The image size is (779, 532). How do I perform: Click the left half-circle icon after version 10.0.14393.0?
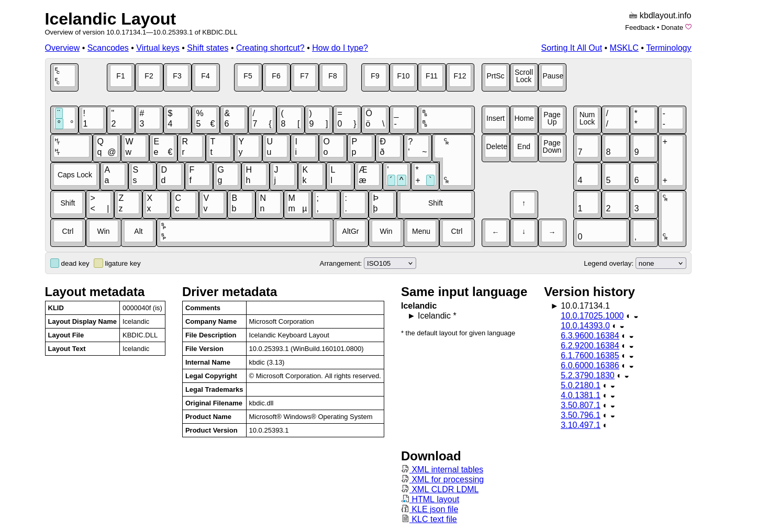point(614,326)
